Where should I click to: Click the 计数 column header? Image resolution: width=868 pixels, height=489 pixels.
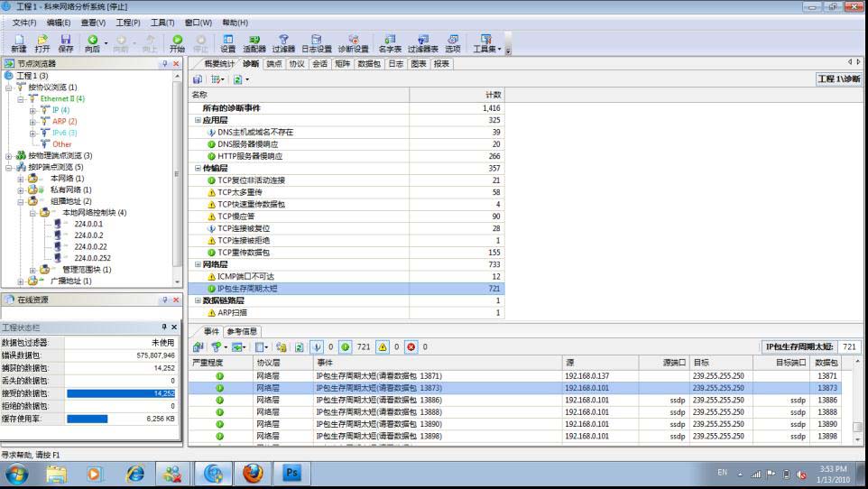coord(457,95)
